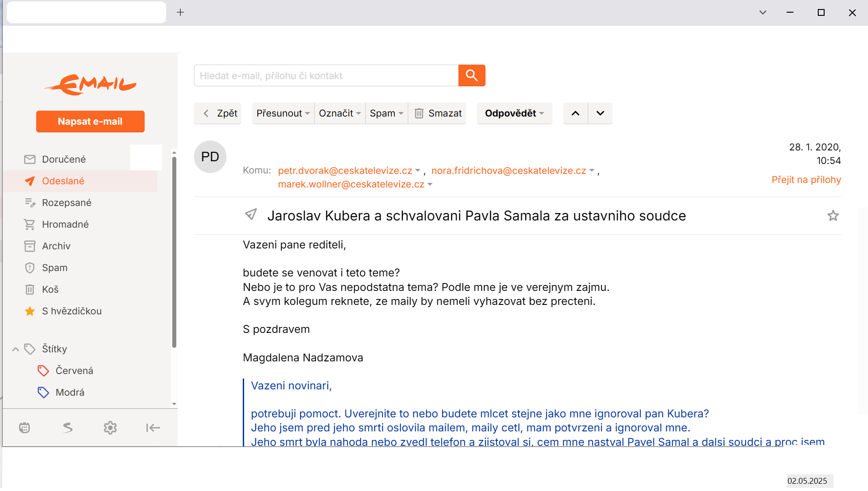Go to previous message with up chevron
The image size is (868, 491).
click(x=576, y=113)
